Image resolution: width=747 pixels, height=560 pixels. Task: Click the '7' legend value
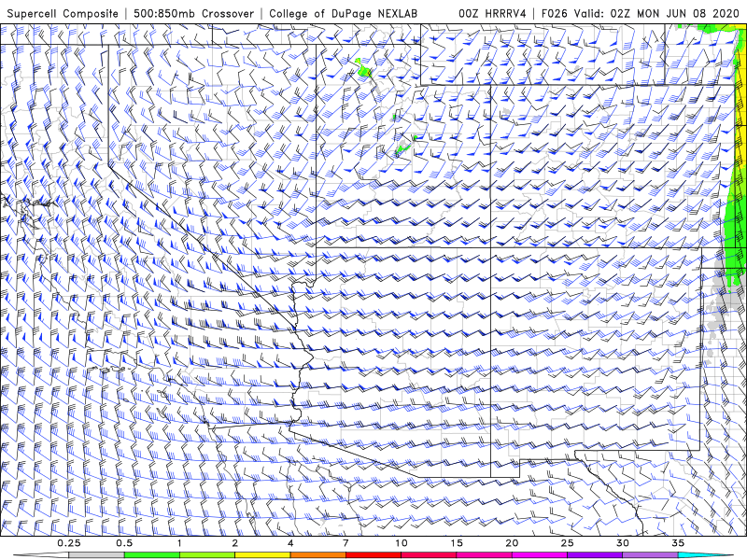click(x=345, y=543)
